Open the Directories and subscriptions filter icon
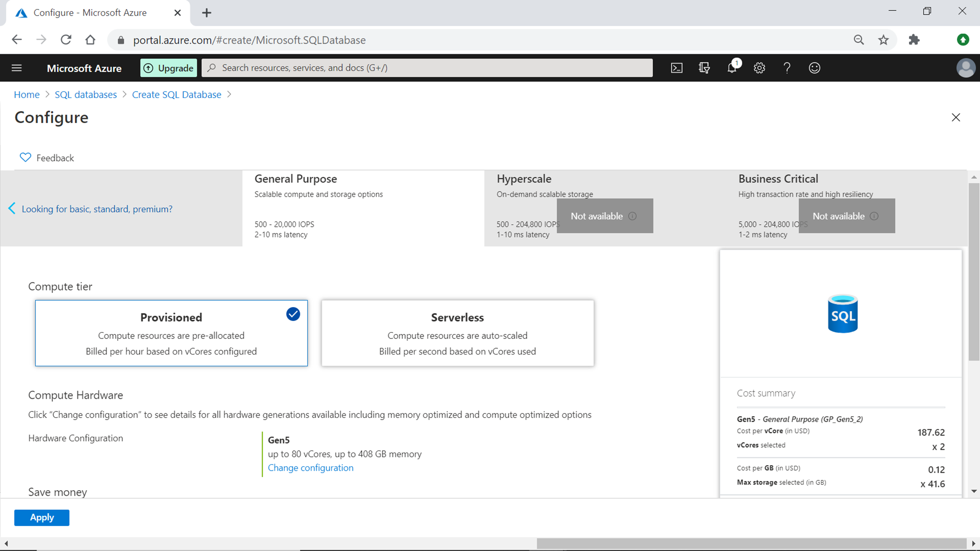The image size is (980, 551). coord(704,68)
